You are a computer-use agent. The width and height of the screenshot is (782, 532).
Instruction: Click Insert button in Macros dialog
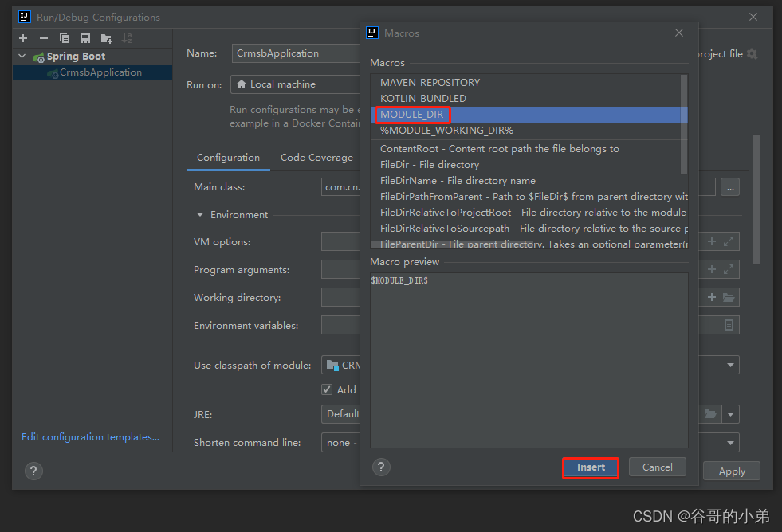(x=591, y=467)
